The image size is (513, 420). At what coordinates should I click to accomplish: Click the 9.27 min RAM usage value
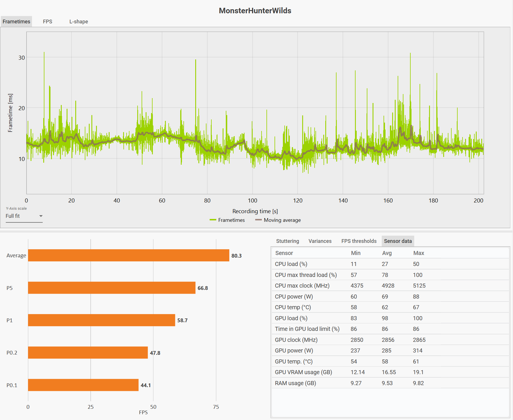[x=356, y=383]
